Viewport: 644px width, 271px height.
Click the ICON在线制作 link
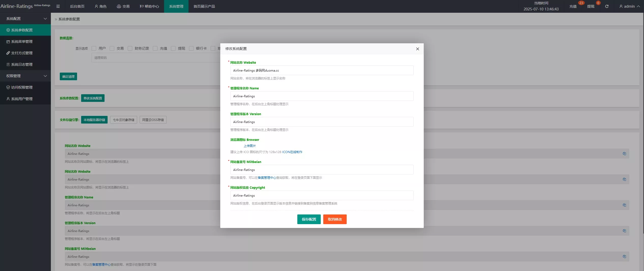click(x=292, y=152)
